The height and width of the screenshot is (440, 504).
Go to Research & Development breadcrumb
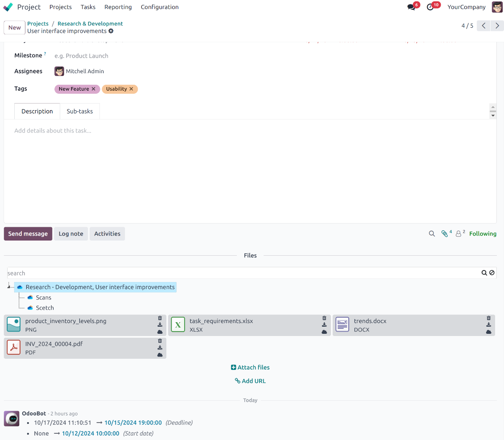(x=90, y=24)
